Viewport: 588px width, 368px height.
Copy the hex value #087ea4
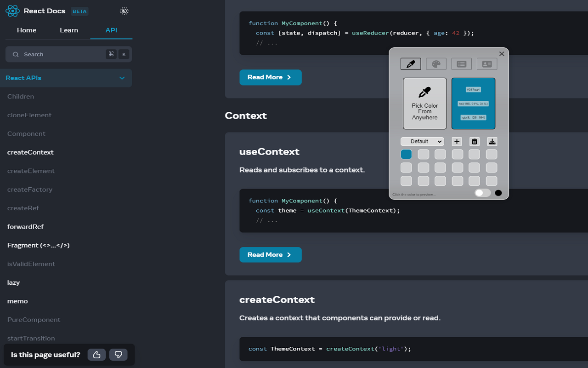click(473, 89)
